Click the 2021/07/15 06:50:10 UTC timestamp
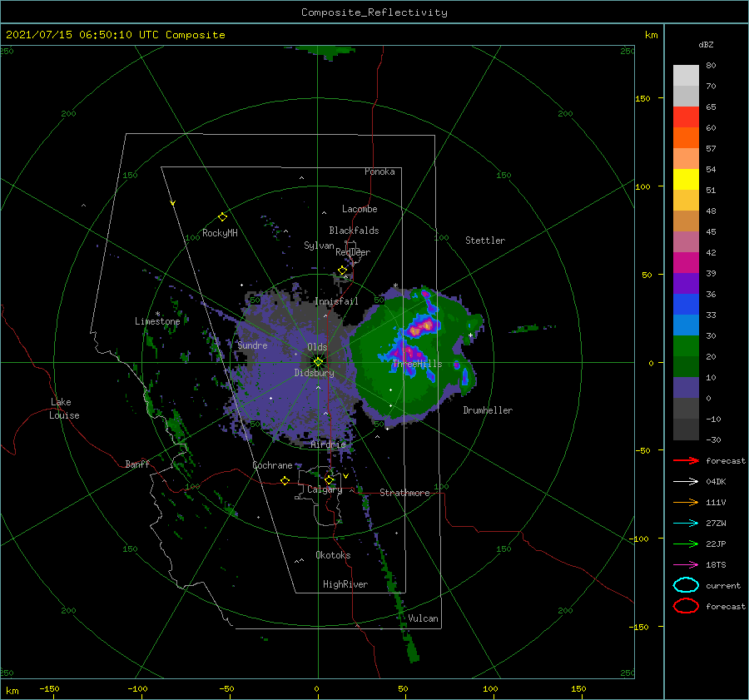 point(82,35)
